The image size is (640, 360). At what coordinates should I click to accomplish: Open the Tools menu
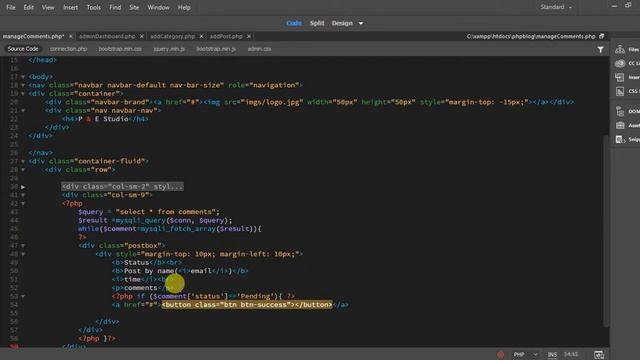93,7
